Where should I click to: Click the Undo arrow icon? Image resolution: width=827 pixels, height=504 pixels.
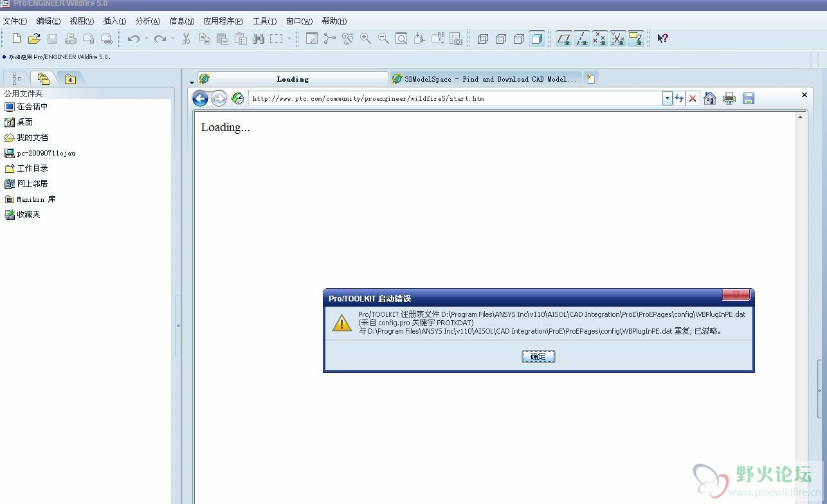(x=133, y=39)
